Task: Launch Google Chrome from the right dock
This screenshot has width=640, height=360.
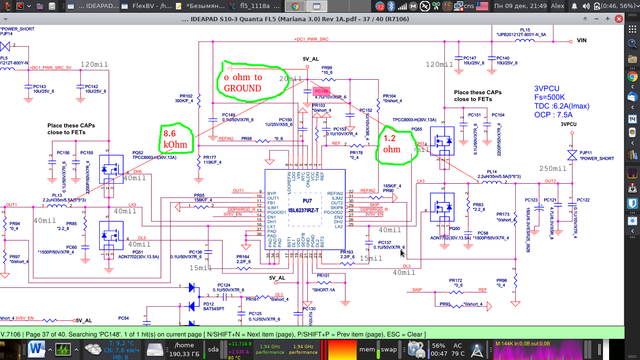Action: coord(632,76)
